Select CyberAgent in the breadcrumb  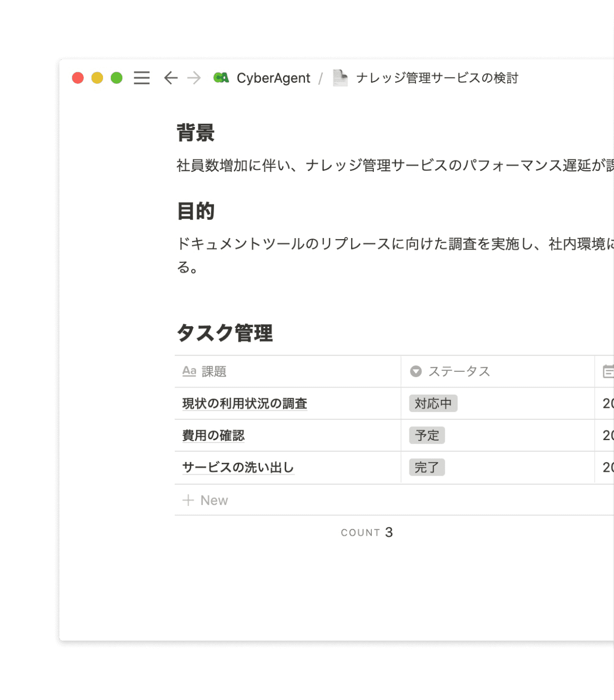[x=274, y=78]
